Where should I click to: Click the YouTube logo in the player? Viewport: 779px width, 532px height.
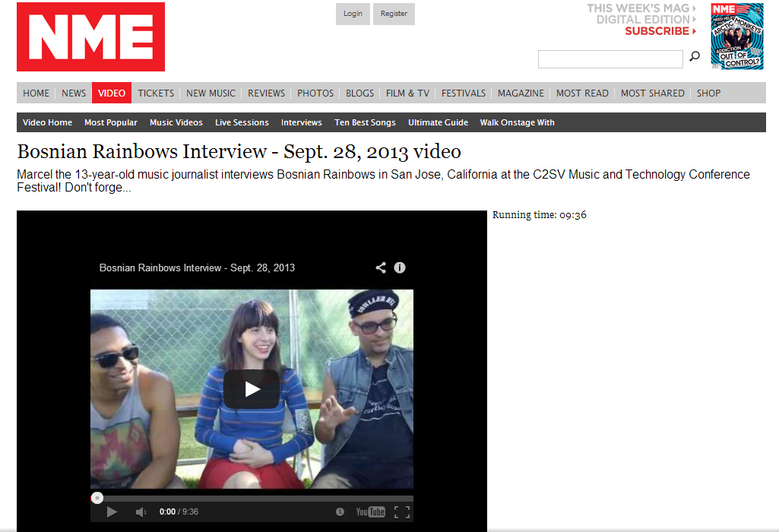pos(370,512)
